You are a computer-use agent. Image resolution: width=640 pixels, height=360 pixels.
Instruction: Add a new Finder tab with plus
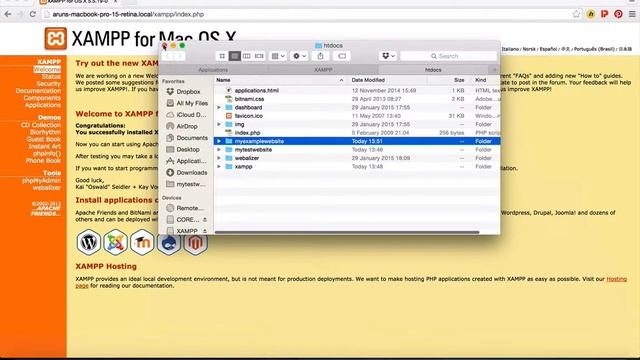point(494,70)
